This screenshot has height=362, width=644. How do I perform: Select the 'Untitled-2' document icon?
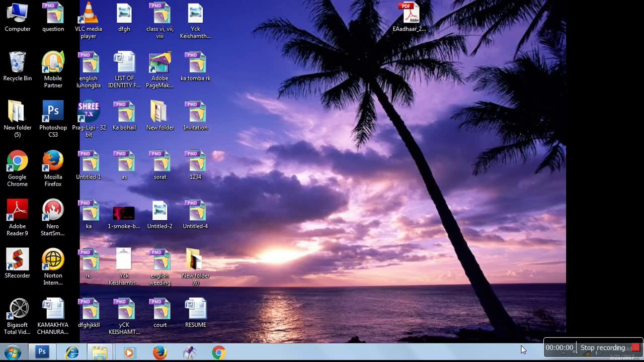[x=160, y=215]
